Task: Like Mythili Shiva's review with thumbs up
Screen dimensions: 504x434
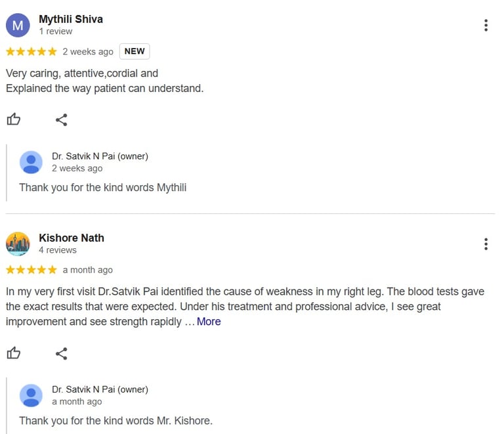Action: [14, 119]
